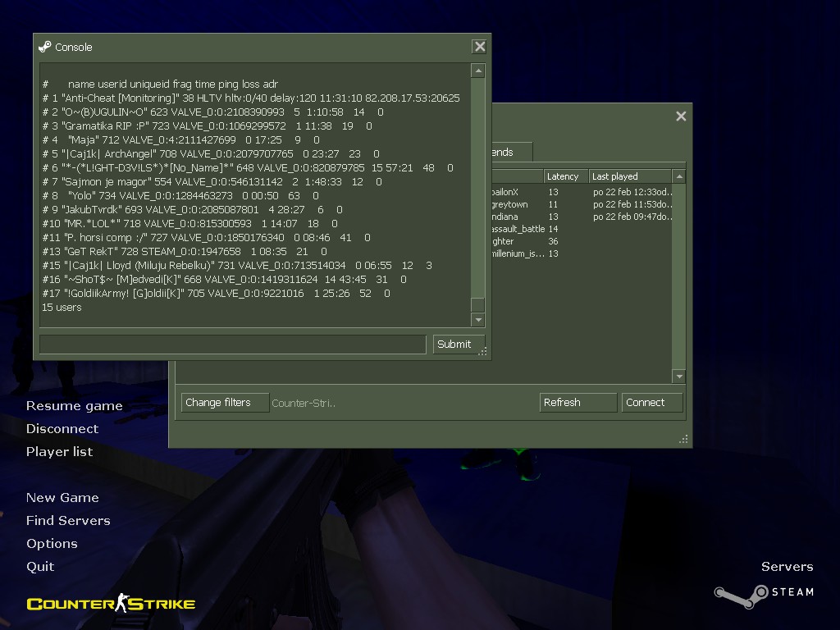Click the Console resize grip
Image resolution: width=840 pixels, height=630 pixels.
[482, 351]
